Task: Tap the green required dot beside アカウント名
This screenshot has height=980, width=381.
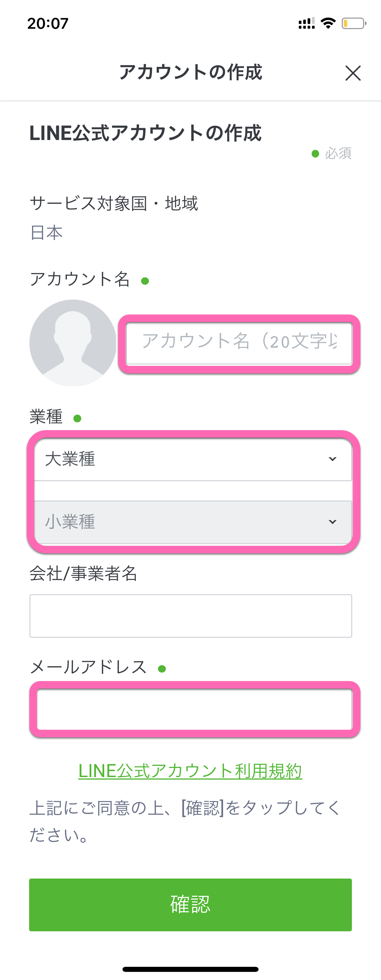Action: (x=145, y=281)
